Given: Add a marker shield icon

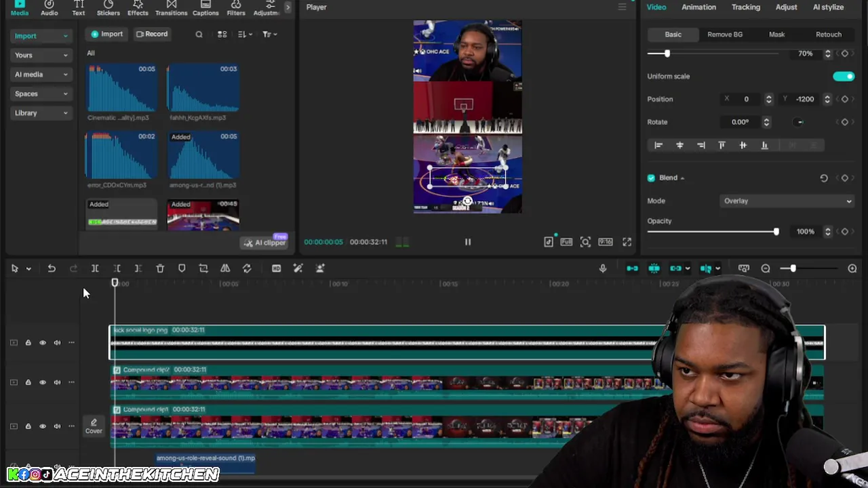Looking at the screenshot, I should tap(182, 268).
